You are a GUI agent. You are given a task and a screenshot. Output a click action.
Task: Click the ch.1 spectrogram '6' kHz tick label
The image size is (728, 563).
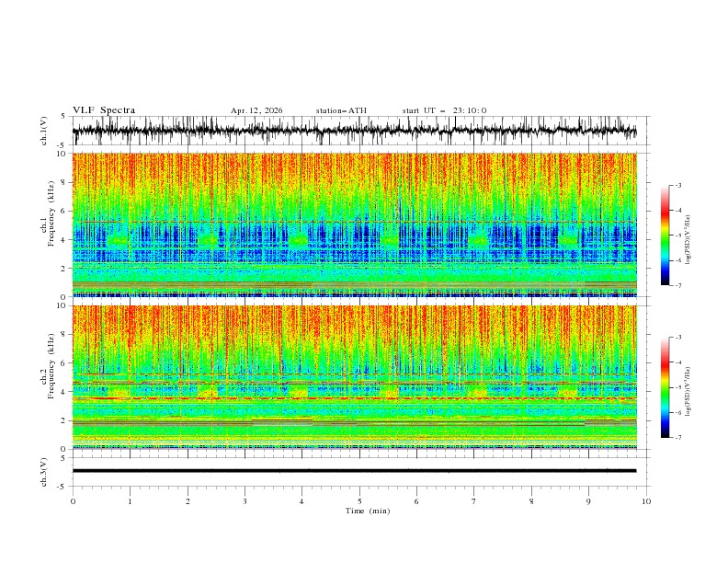(63, 211)
